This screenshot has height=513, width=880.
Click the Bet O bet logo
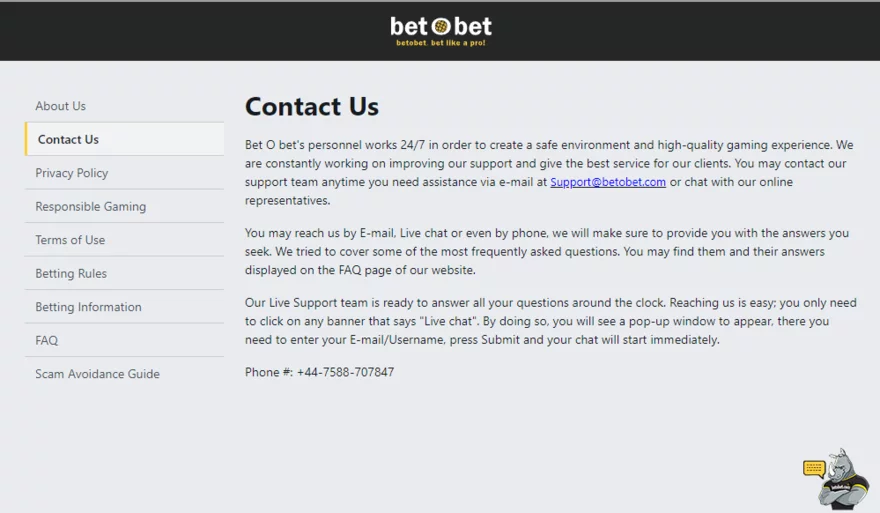pos(441,29)
